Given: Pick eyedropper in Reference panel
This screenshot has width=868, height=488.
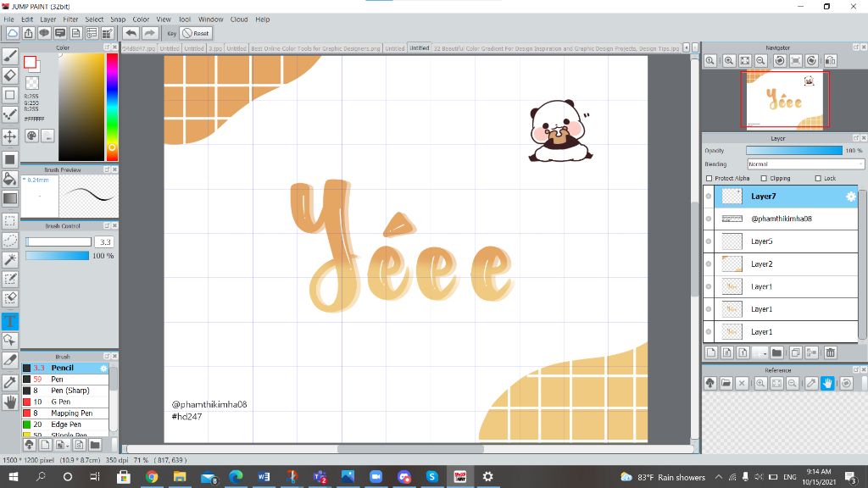Looking at the screenshot, I should [x=811, y=383].
